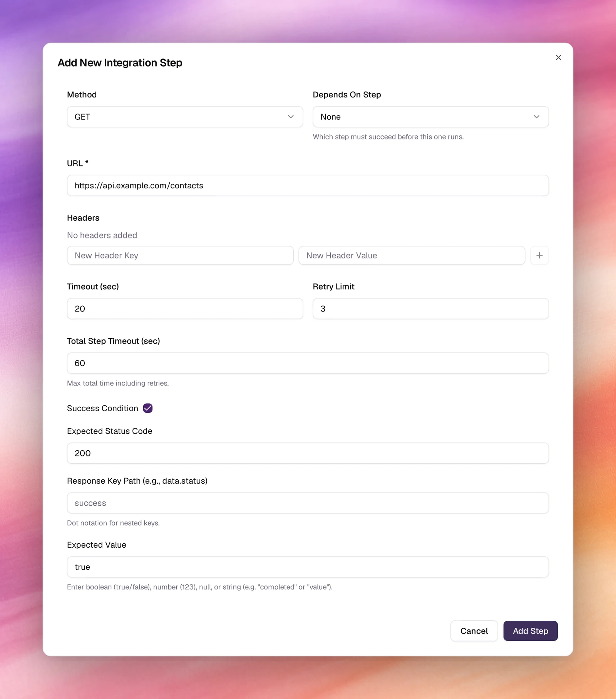Cancel adding the integration step
616x699 pixels.
tap(474, 631)
